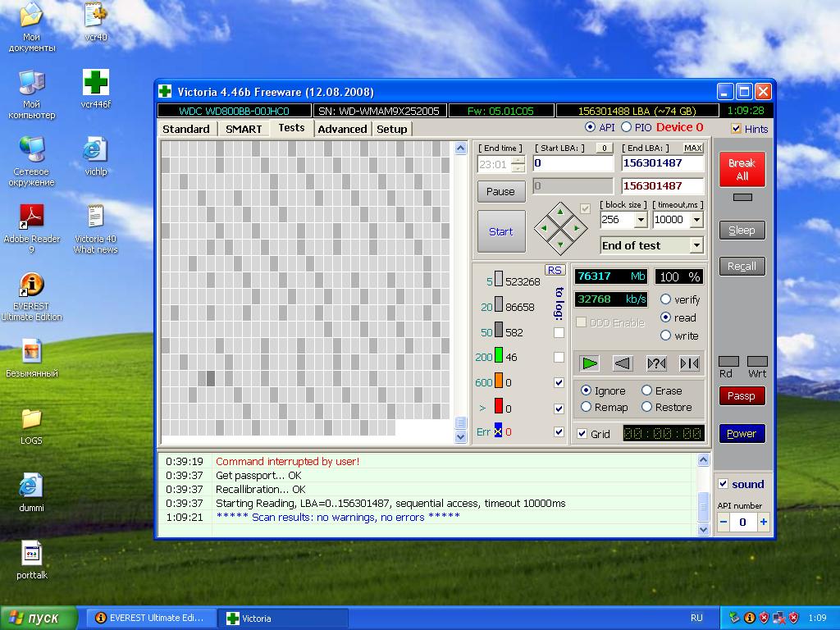The image size is (840, 630).
Task: Open the EVEREST Ultimate Edition shortcut
Action: pos(32,295)
